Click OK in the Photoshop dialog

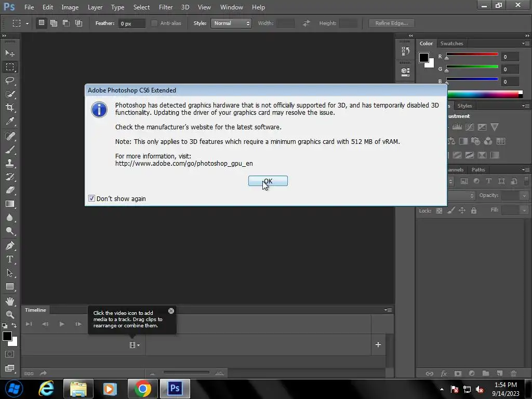[x=268, y=181]
